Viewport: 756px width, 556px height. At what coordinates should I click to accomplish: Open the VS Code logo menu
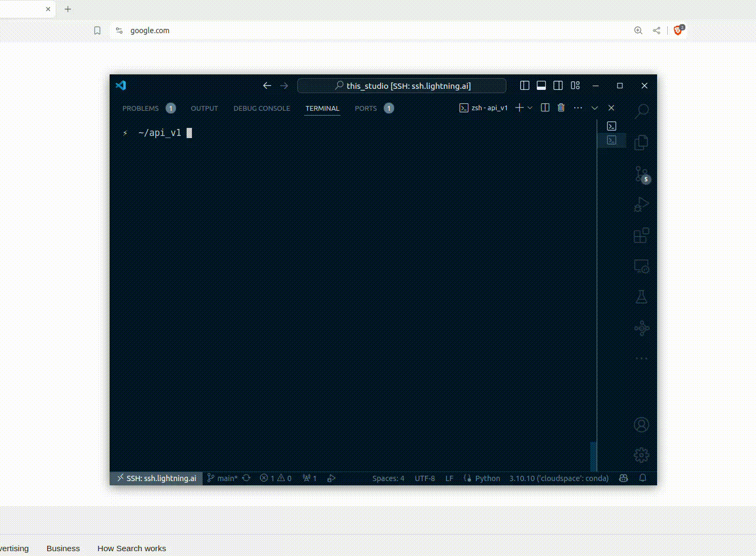click(x=121, y=86)
